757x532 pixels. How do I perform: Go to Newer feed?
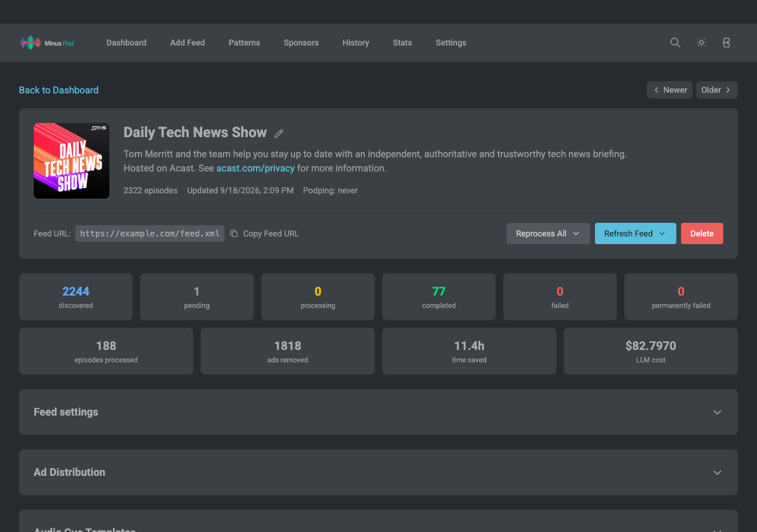coord(669,90)
